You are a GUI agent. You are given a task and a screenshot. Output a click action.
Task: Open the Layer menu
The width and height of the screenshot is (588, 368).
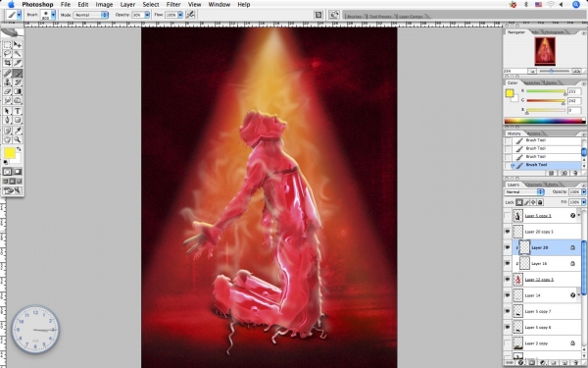point(127,5)
